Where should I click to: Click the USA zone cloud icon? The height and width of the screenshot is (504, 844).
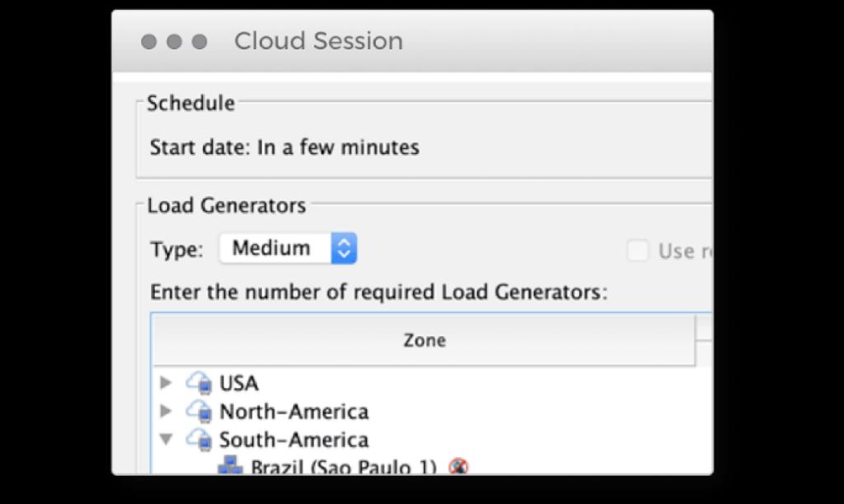[199, 383]
